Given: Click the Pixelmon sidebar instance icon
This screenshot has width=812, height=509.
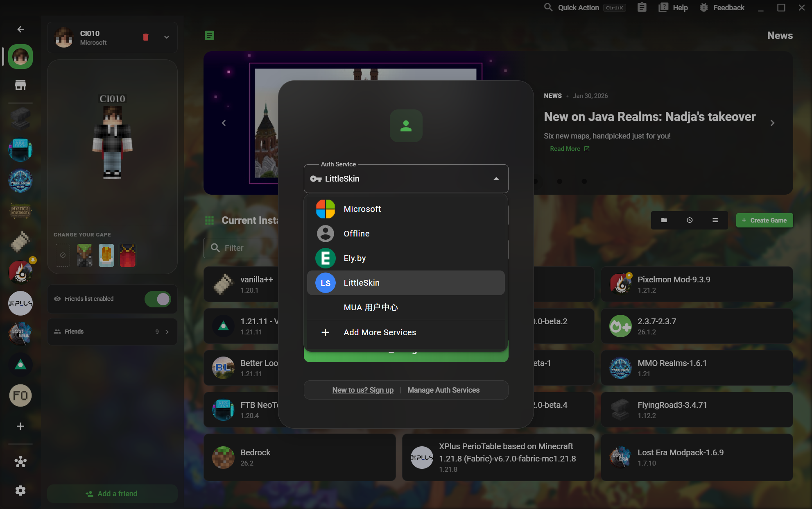Looking at the screenshot, I should [x=20, y=273].
